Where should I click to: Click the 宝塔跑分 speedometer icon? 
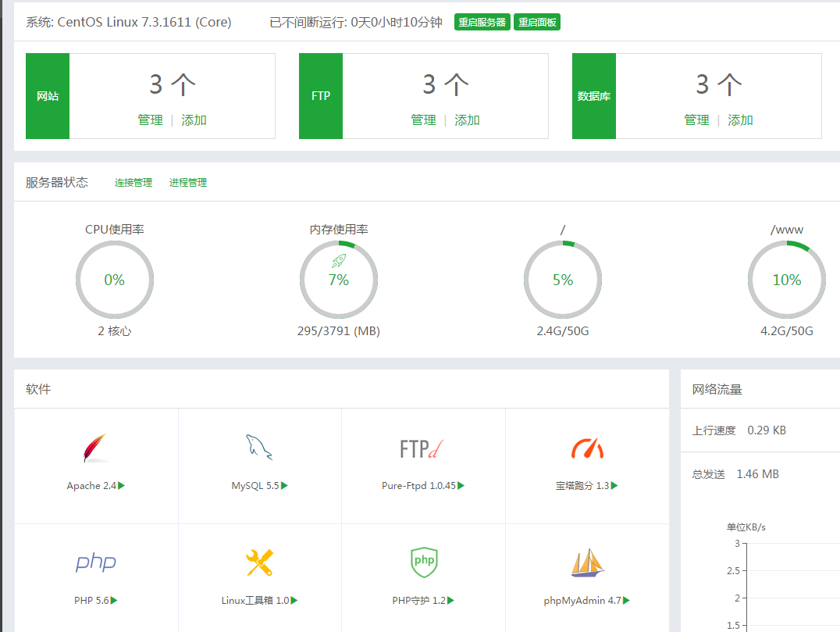587,448
